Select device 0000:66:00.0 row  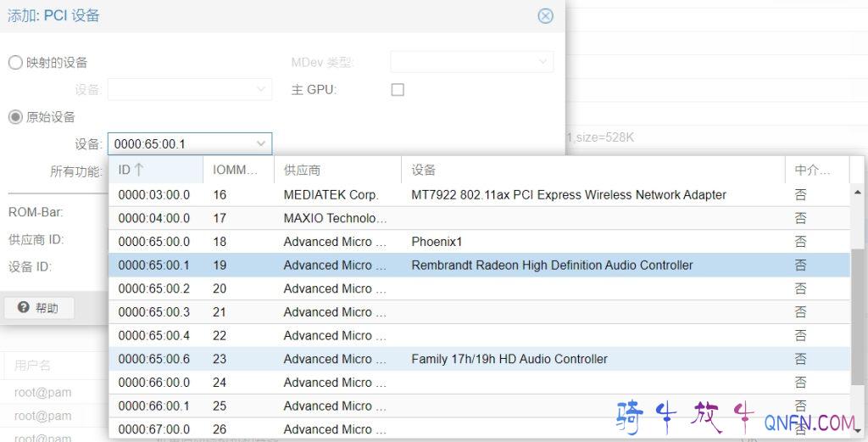(x=153, y=383)
